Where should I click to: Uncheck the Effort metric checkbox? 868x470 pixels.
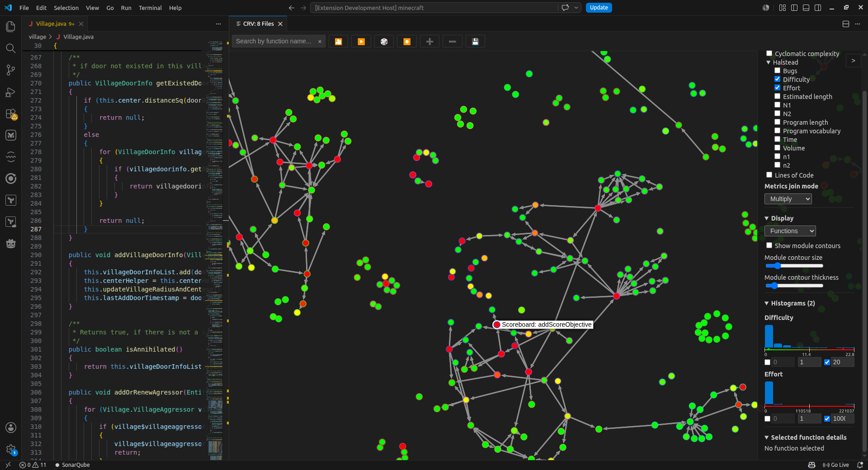pyautogui.click(x=777, y=88)
